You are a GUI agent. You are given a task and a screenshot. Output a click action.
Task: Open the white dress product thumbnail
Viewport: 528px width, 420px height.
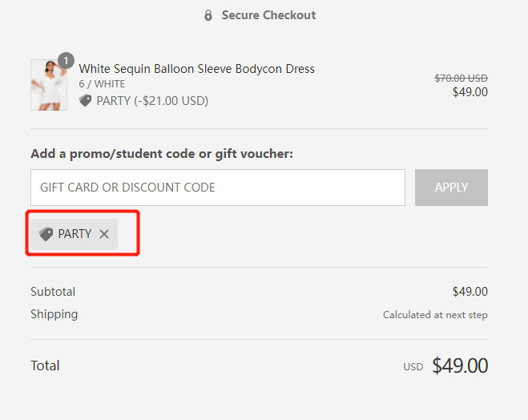click(x=49, y=85)
